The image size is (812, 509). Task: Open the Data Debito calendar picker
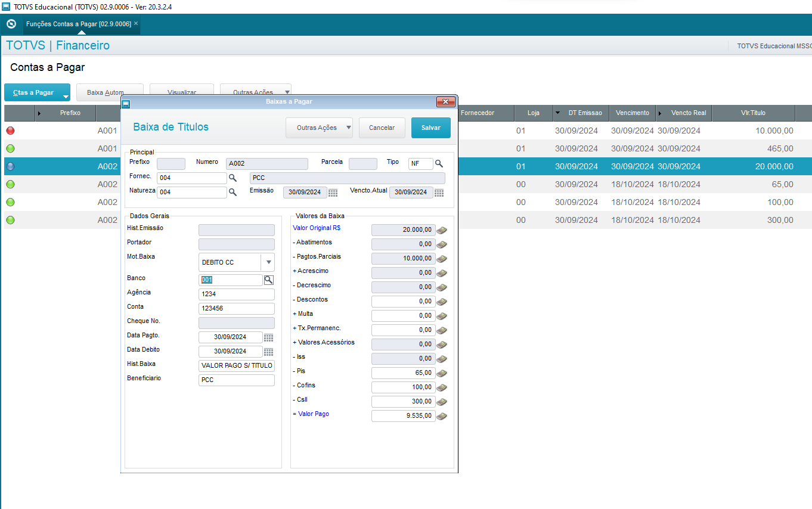[x=268, y=352]
